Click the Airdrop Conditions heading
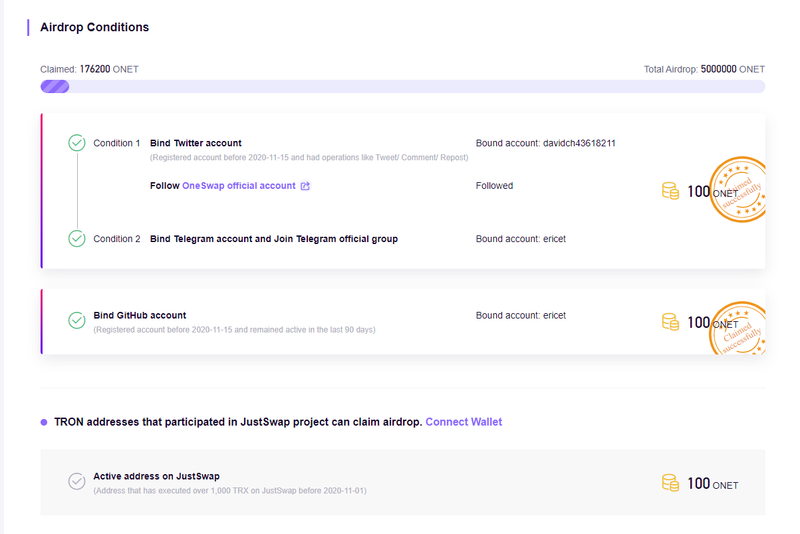 click(x=95, y=27)
